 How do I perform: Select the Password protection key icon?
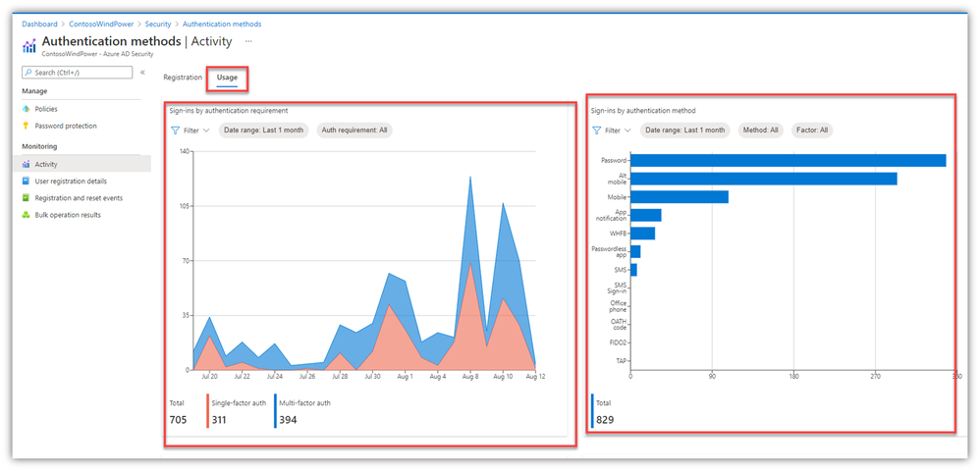26,126
